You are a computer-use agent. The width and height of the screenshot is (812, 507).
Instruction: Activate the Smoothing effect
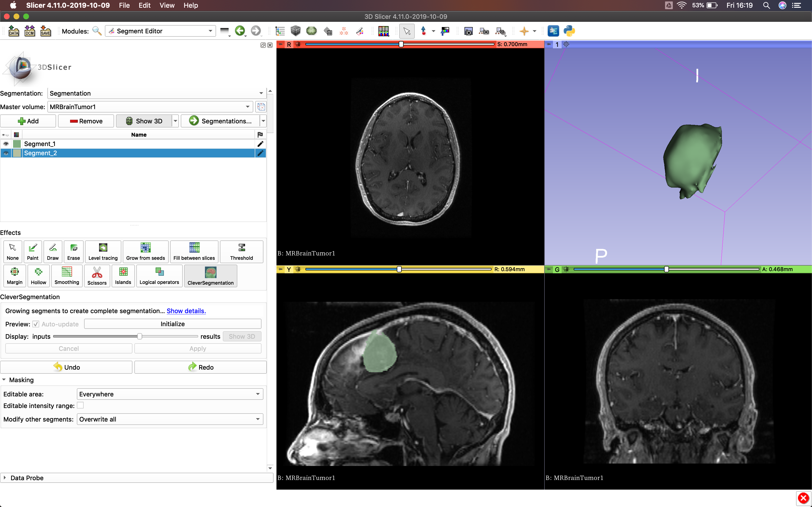pyautogui.click(x=66, y=276)
